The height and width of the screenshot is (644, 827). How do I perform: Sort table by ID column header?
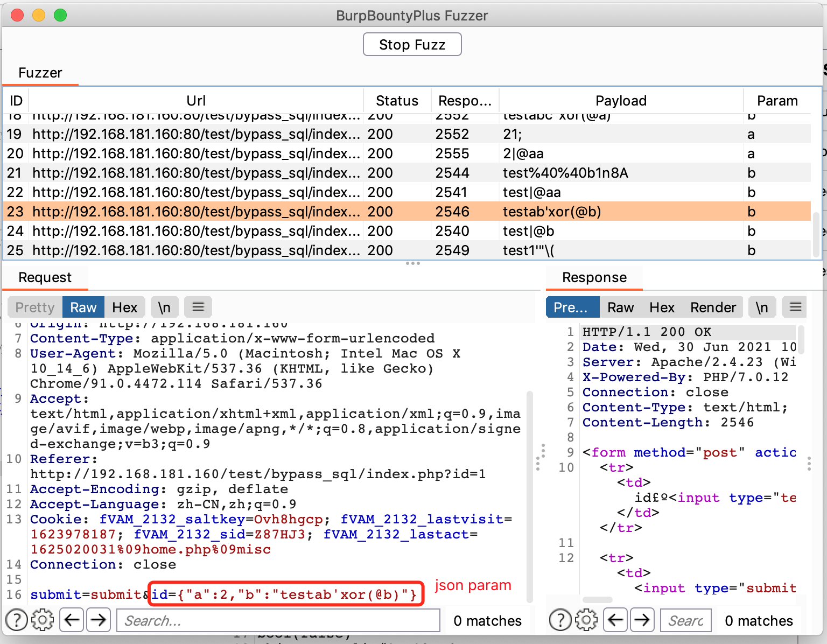point(16,101)
